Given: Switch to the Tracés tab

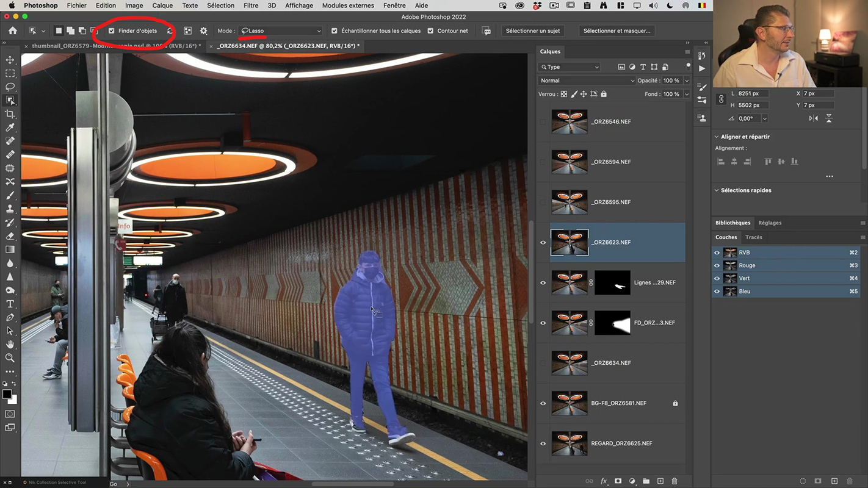Looking at the screenshot, I should click(753, 237).
